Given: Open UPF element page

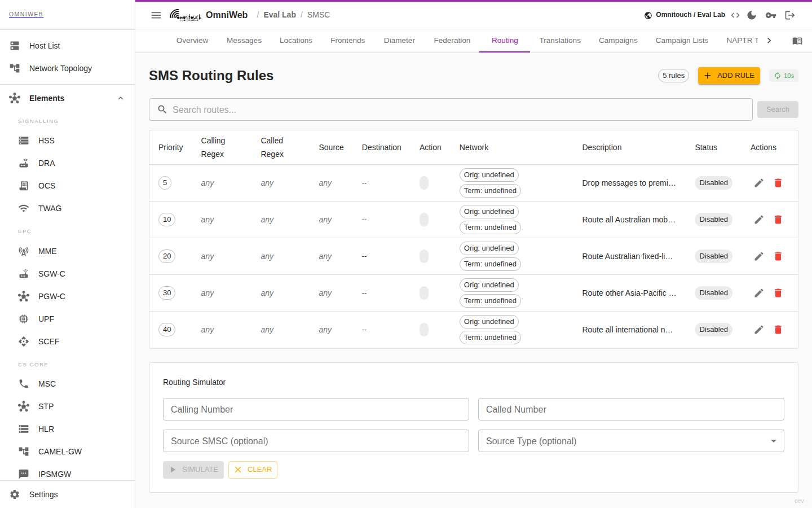Looking at the screenshot, I should click(x=67, y=319).
